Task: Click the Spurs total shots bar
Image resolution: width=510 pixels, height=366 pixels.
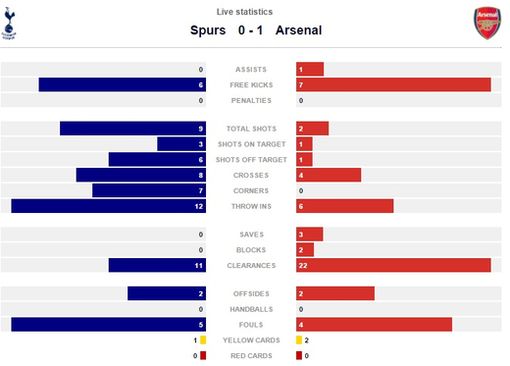Action: tap(133, 128)
